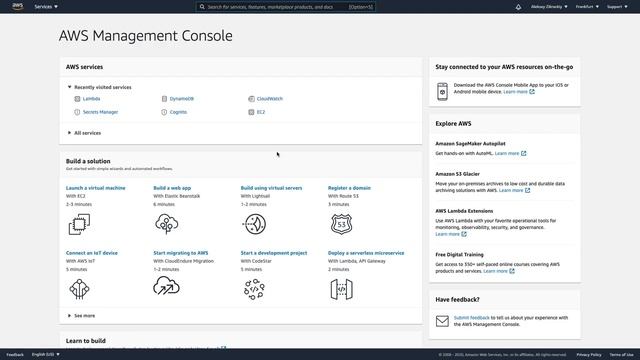Image resolution: width=640 pixels, height=360 pixels.
Task: Open the Services dropdown menu
Action: click(46, 7)
